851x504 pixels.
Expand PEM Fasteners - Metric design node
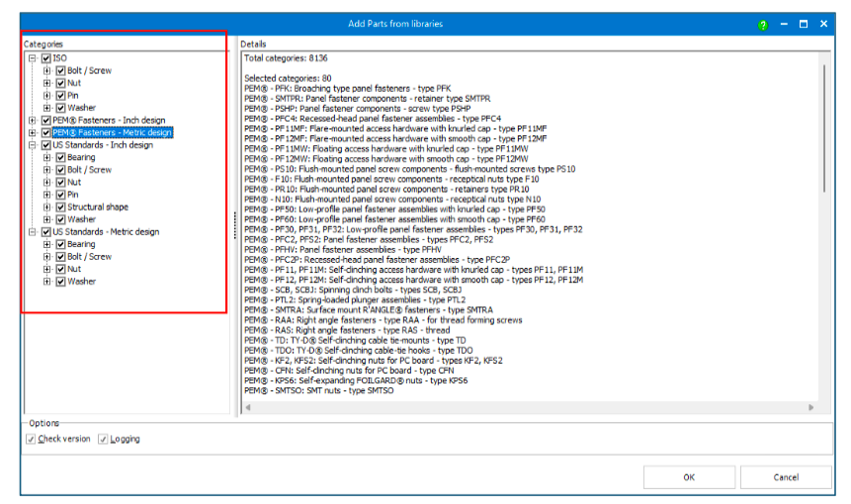pyautogui.click(x=33, y=132)
